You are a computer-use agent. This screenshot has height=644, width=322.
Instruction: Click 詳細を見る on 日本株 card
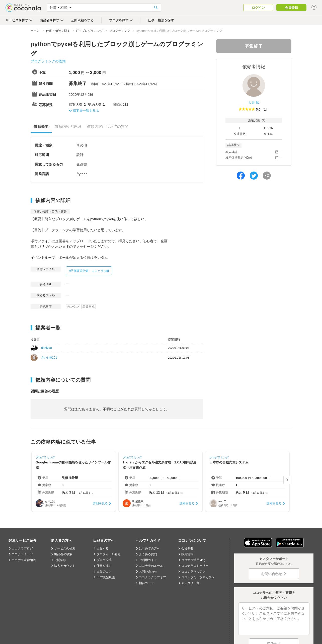pos(276,503)
